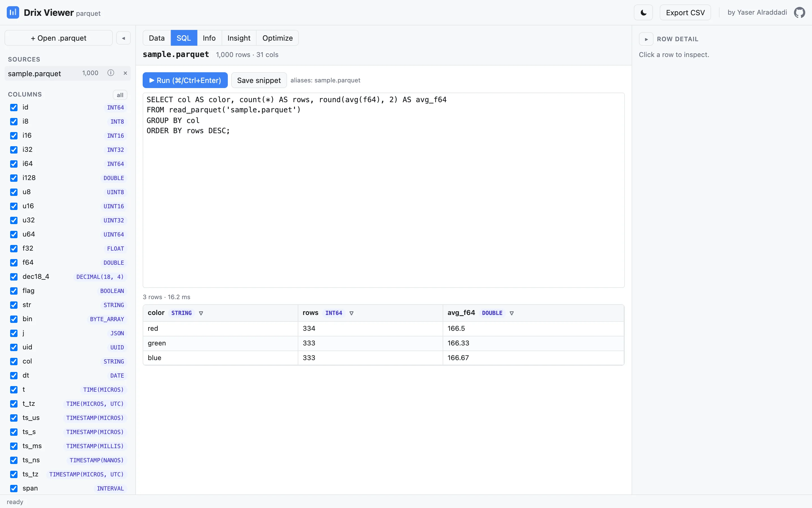812x508 pixels.
Task: Click the JSON type label for j
Action: (x=117, y=333)
